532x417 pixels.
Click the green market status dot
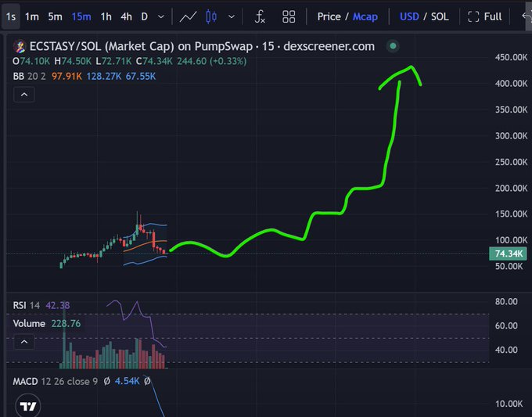click(x=393, y=46)
